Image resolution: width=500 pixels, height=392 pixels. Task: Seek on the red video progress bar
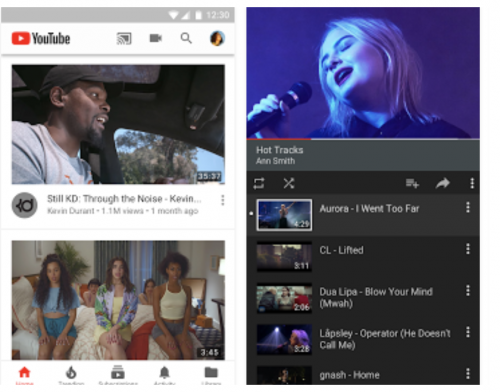click(363, 138)
